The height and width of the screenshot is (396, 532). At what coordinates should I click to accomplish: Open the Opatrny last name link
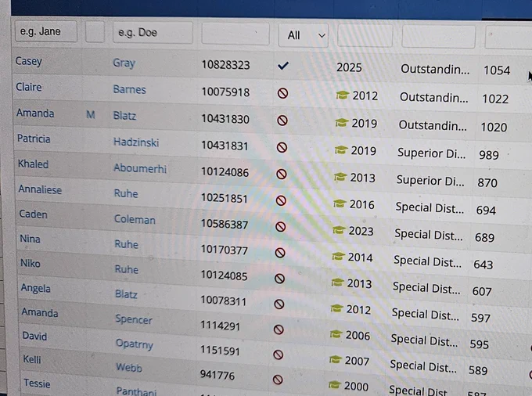pos(135,344)
